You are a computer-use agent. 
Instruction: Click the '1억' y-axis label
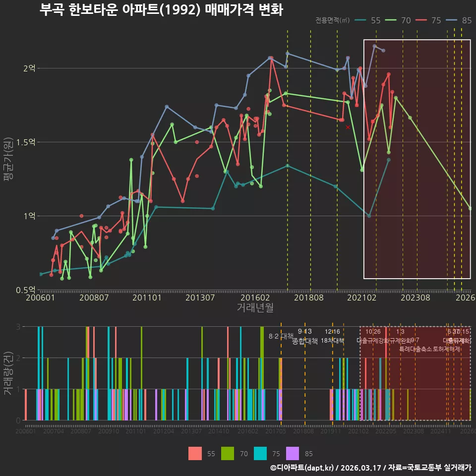(30, 216)
